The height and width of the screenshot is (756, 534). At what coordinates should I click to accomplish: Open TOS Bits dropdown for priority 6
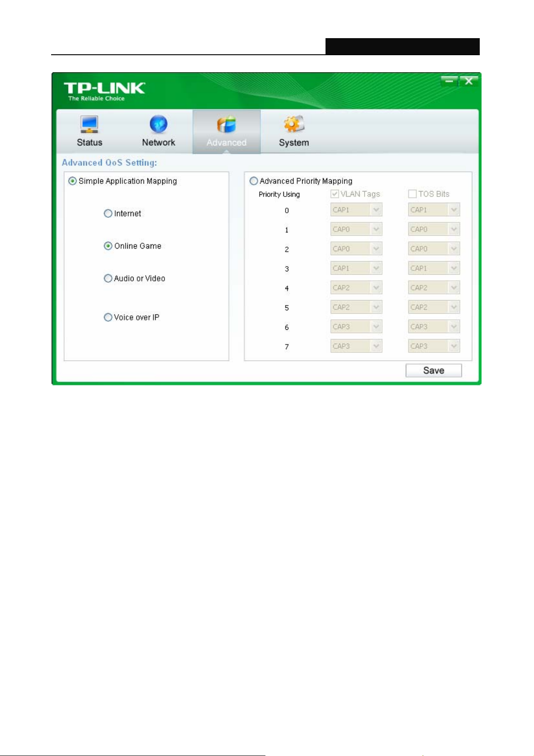[x=434, y=327]
